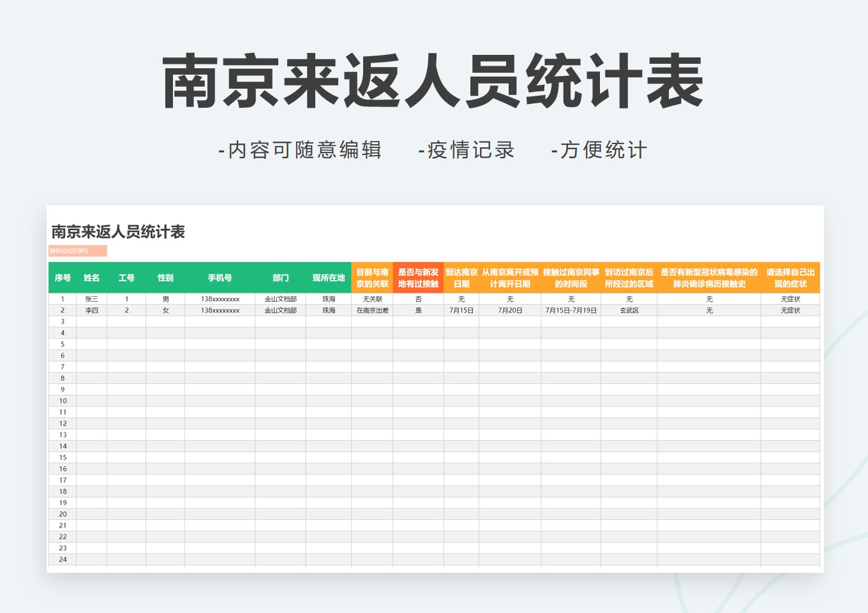Click the 现所在地 column header
This screenshot has width=868, height=613.
pos(328,277)
